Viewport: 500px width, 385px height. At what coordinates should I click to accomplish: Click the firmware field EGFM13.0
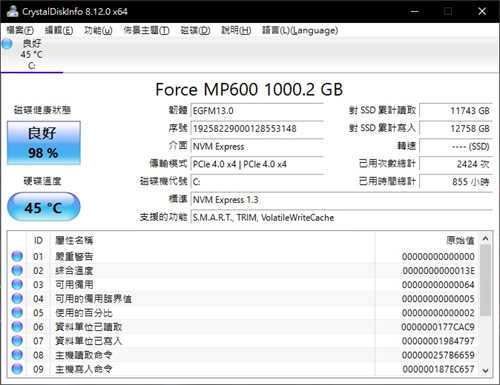[257, 111]
